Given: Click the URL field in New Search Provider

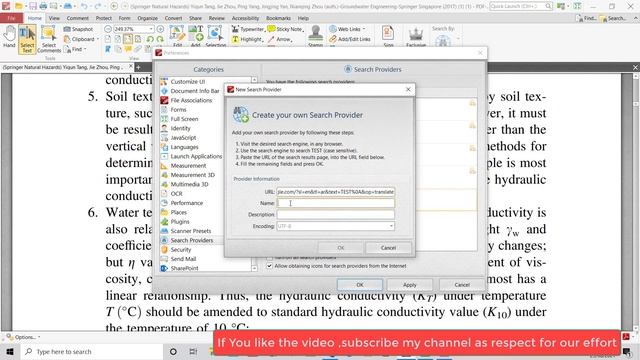Looking at the screenshot, I should (x=336, y=191).
